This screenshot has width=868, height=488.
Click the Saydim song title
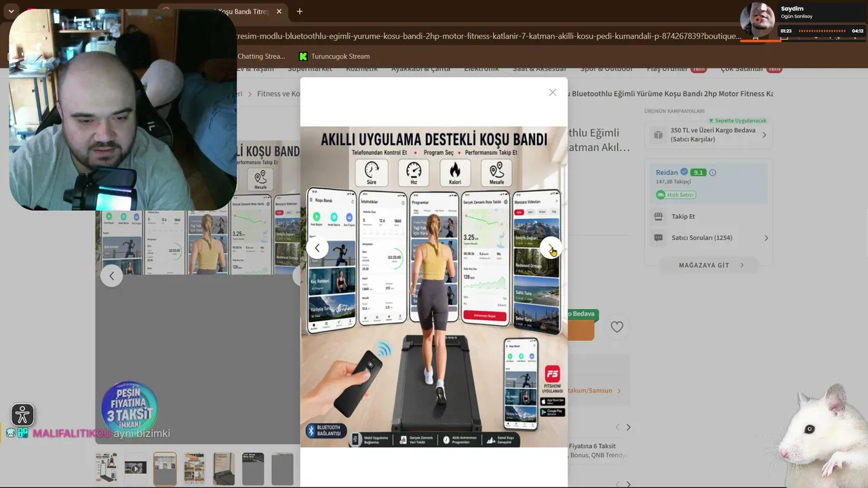(x=792, y=9)
